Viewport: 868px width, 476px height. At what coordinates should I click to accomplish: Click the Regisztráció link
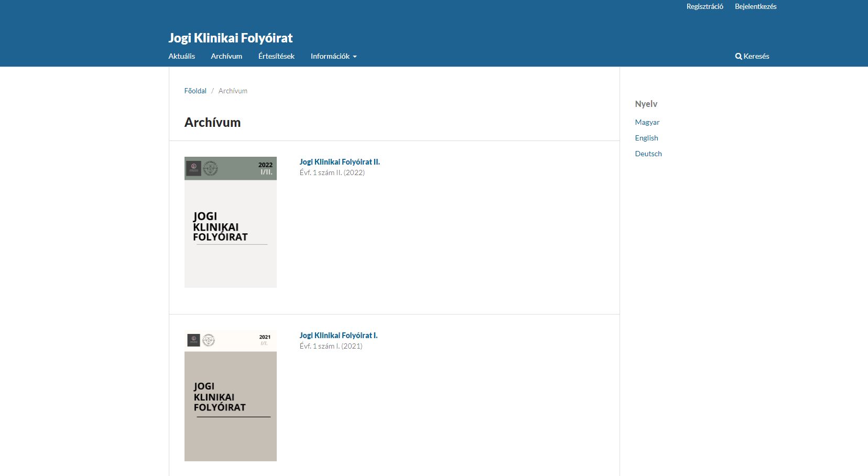704,7
